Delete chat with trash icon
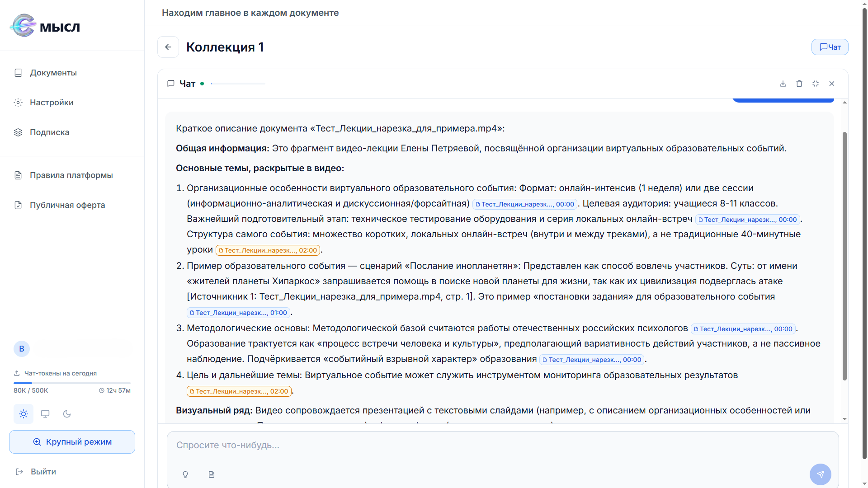The height and width of the screenshot is (488, 868). tap(799, 84)
